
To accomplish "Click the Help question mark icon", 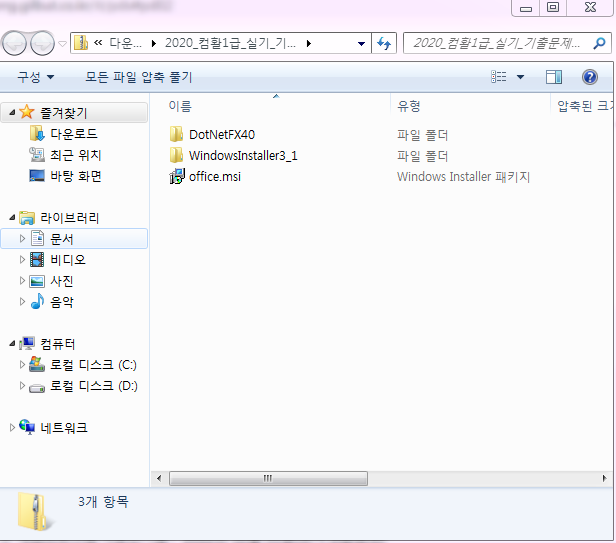I will [x=590, y=77].
